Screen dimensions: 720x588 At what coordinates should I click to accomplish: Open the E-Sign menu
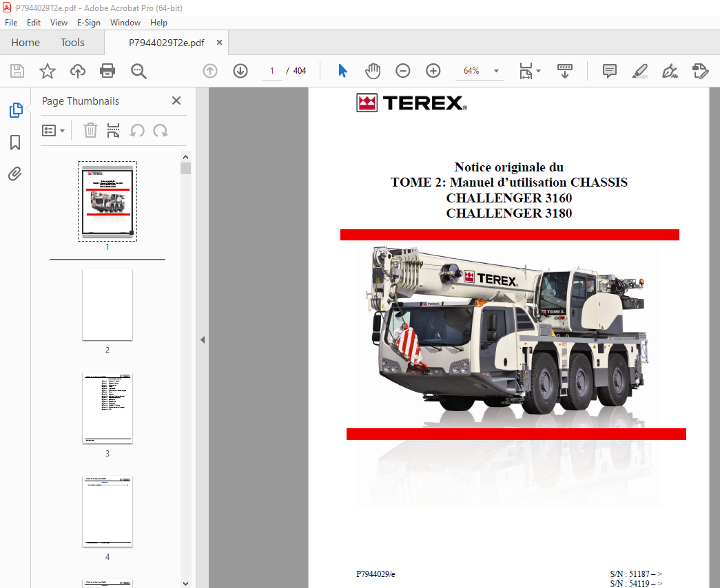click(x=89, y=23)
